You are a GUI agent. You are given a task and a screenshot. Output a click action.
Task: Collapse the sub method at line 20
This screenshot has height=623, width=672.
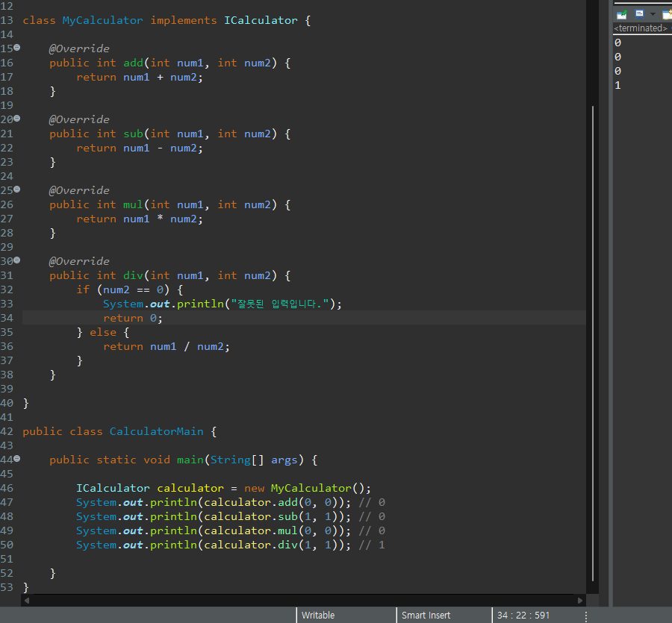(16, 119)
